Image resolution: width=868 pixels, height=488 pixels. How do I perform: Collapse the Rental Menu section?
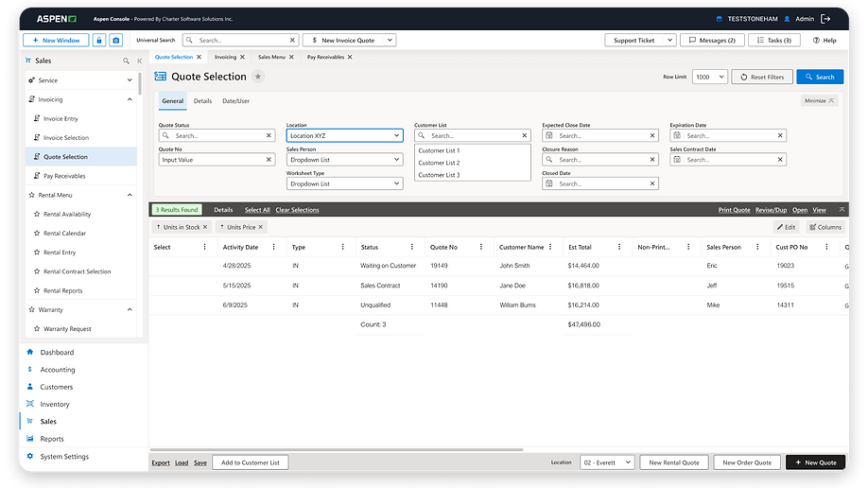130,195
